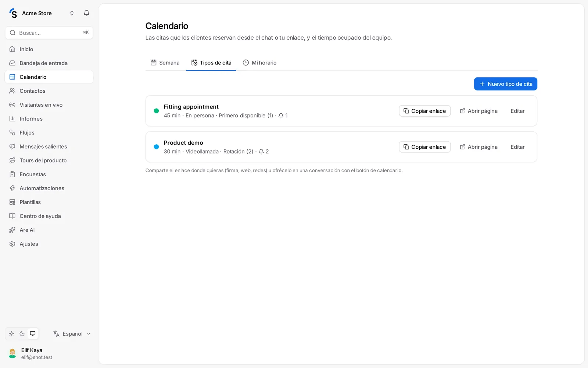Viewport: 588px width, 368px height.
Task: Click the Calendario sidebar icon
Action: (x=12, y=77)
